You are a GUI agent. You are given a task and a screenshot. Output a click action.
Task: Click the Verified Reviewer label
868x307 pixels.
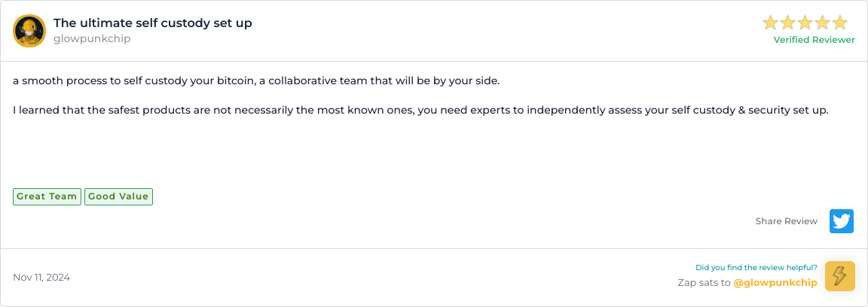[x=814, y=40]
